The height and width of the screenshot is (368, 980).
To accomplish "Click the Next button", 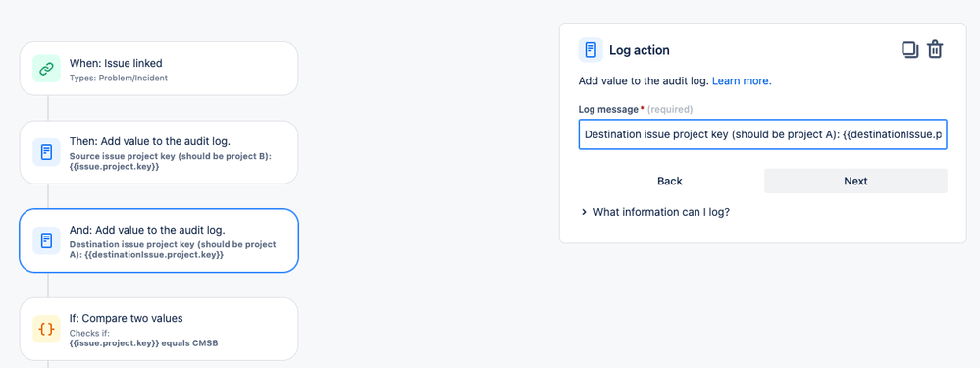I will point(855,182).
